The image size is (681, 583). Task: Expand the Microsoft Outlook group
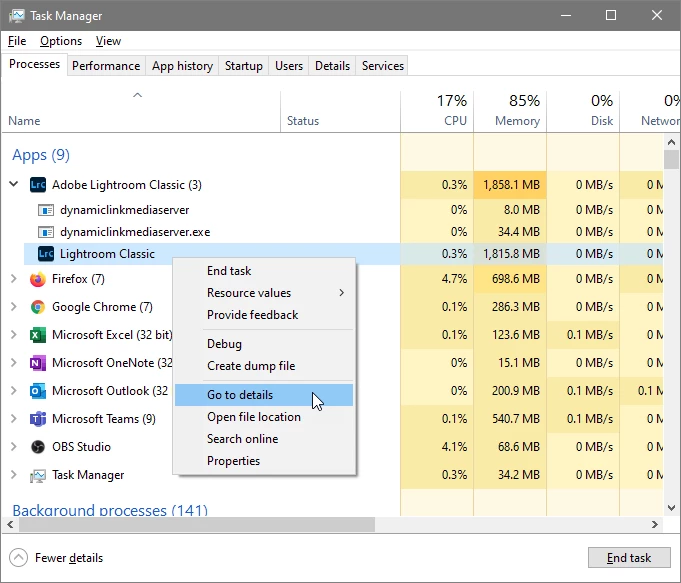[x=14, y=391]
